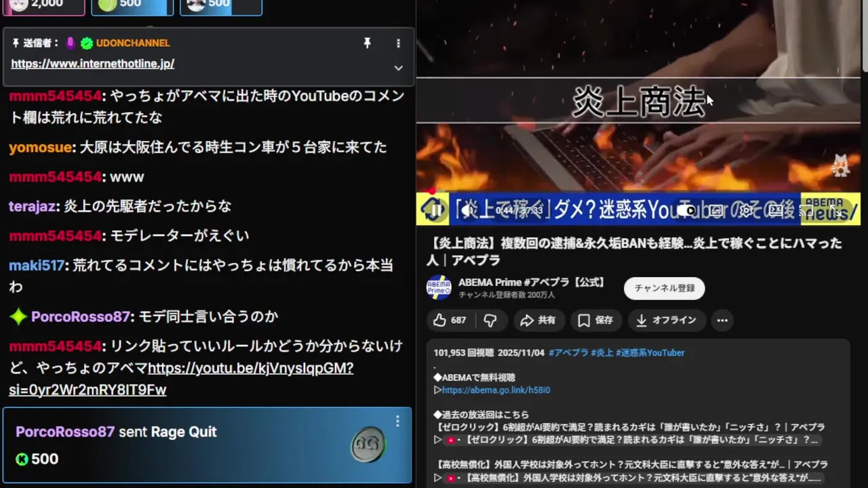Click the green verified badge beside UDONCHANNEL
868x488 pixels.
(86, 43)
